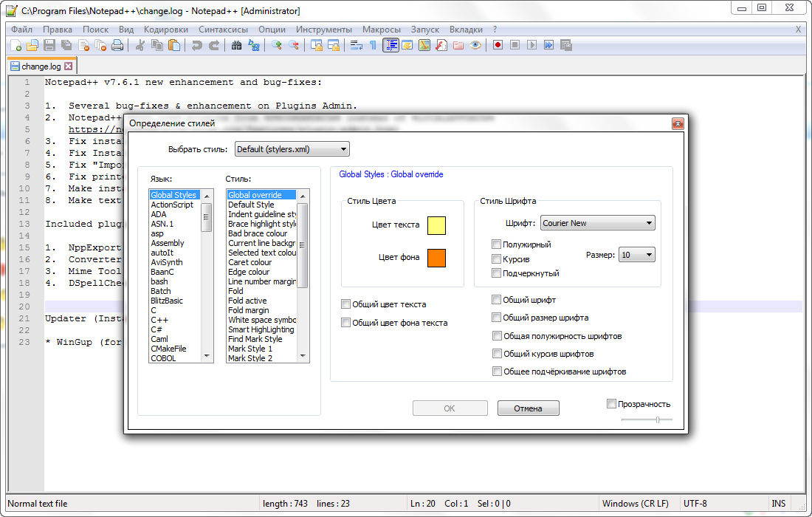
Task: Switch to the change.log tab
Action: (x=41, y=66)
